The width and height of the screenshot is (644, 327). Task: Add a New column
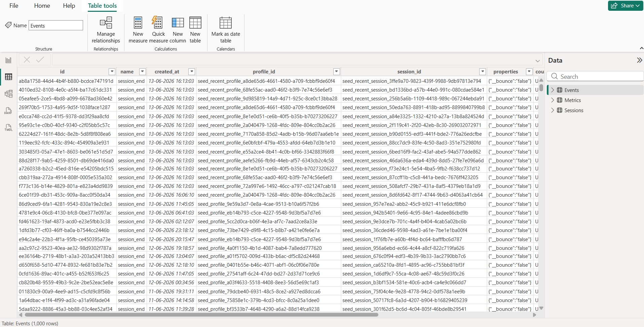178,30
